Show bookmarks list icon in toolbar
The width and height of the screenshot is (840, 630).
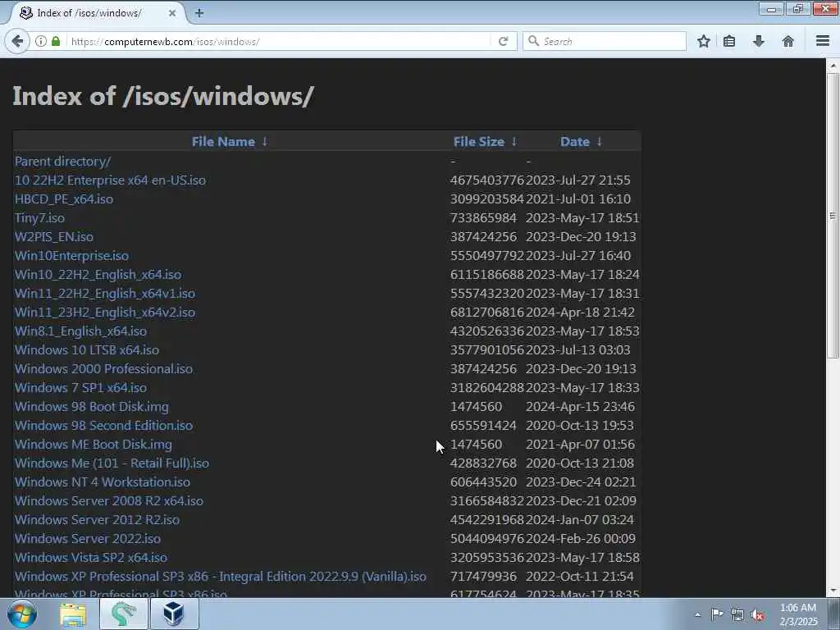(729, 41)
